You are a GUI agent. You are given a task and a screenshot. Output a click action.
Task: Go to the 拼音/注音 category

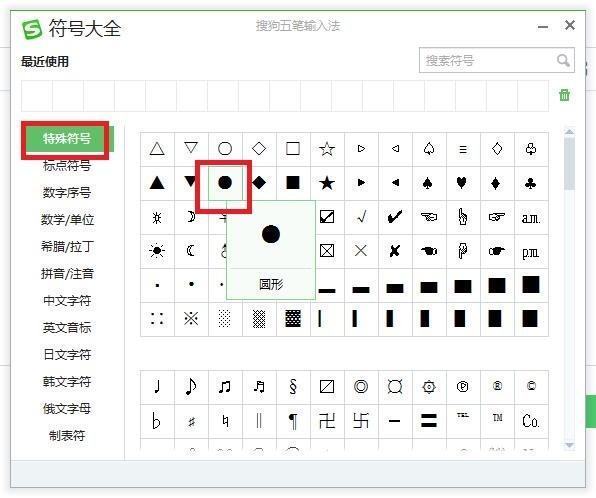click(67, 274)
